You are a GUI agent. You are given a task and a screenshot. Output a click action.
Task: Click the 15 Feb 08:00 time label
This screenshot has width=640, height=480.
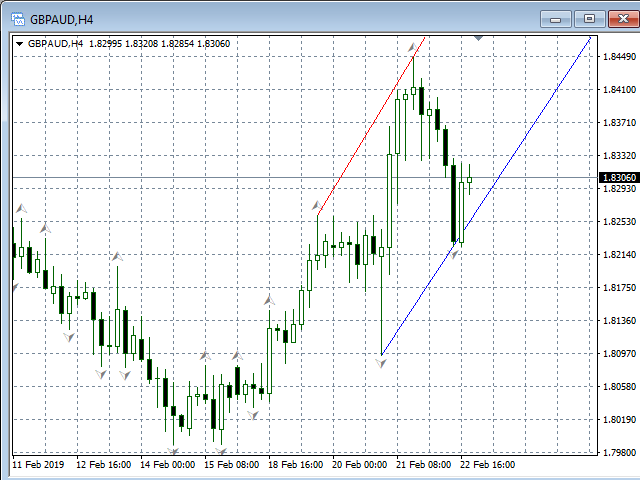(x=232, y=464)
